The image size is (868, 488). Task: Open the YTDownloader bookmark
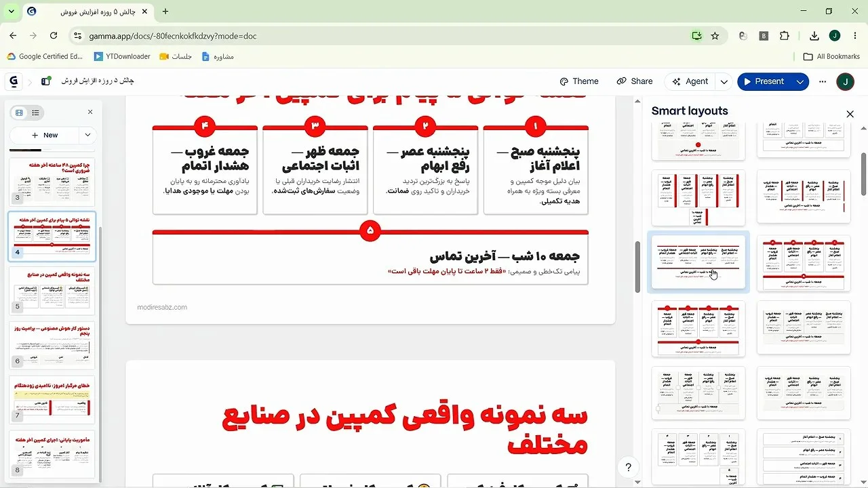(122, 56)
